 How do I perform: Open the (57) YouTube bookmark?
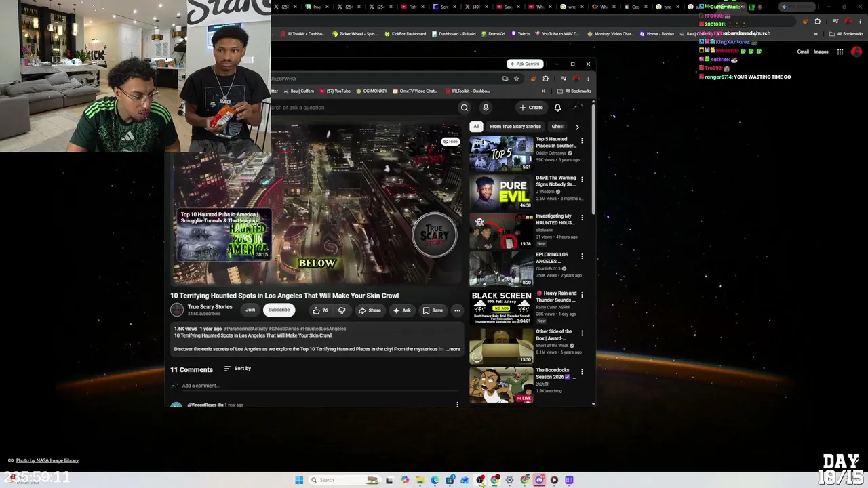(x=335, y=91)
